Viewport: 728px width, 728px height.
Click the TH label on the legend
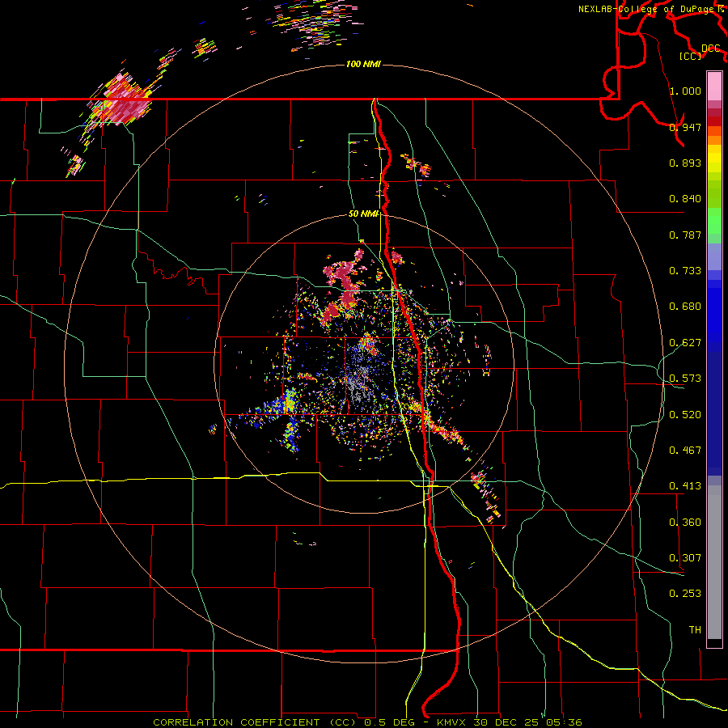[x=695, y=630]
